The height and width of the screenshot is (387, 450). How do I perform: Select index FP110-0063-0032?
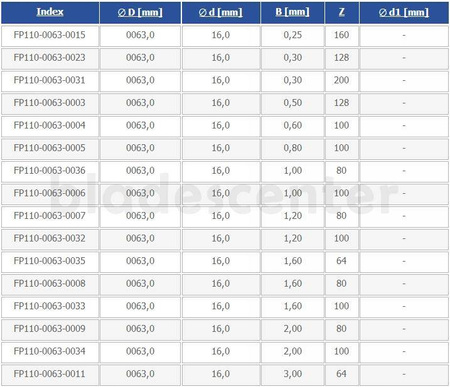[x=49, y=238]
